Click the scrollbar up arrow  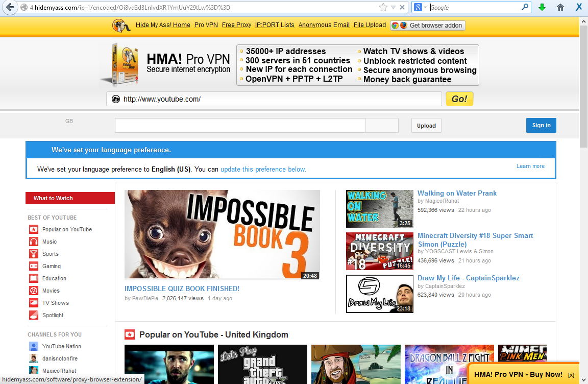(583, 21)
